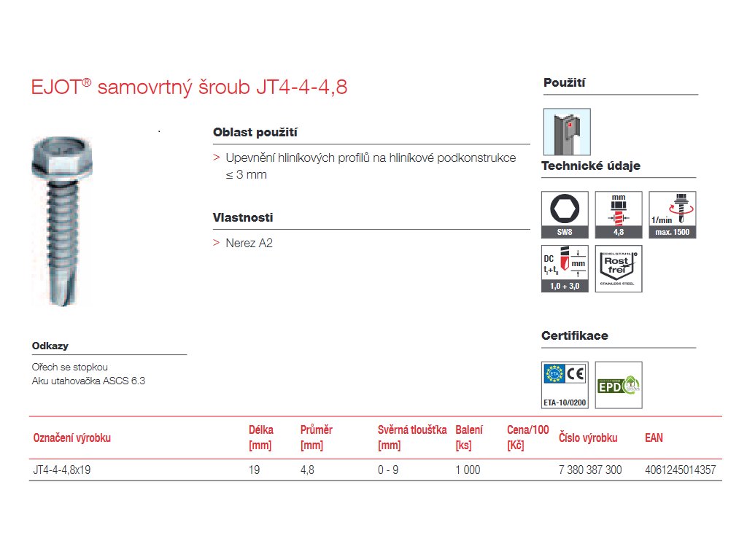The width and height of the screenshot is (747, 560).
Task: Click the screw product image
Action: (62, 221)
